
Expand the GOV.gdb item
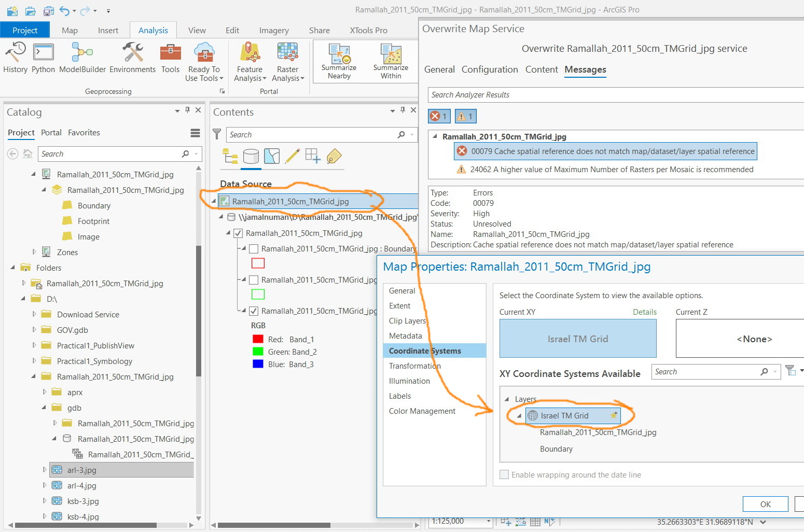coord(34,330)
